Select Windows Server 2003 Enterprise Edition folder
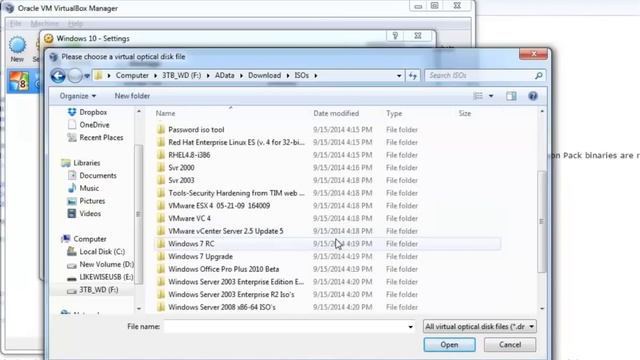Viewport: 640px width, 360px height. (236, 282)
